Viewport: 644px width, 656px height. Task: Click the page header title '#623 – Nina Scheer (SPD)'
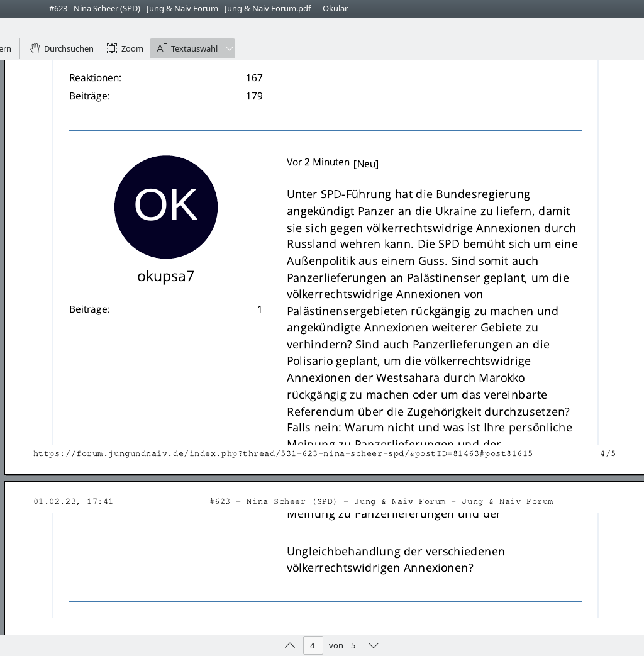coord(273,501)
